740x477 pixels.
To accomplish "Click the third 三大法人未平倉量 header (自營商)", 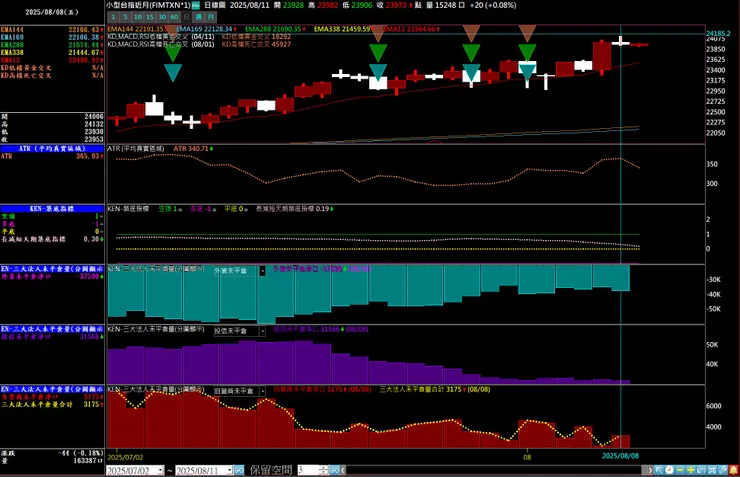I will tap(52, 389).
